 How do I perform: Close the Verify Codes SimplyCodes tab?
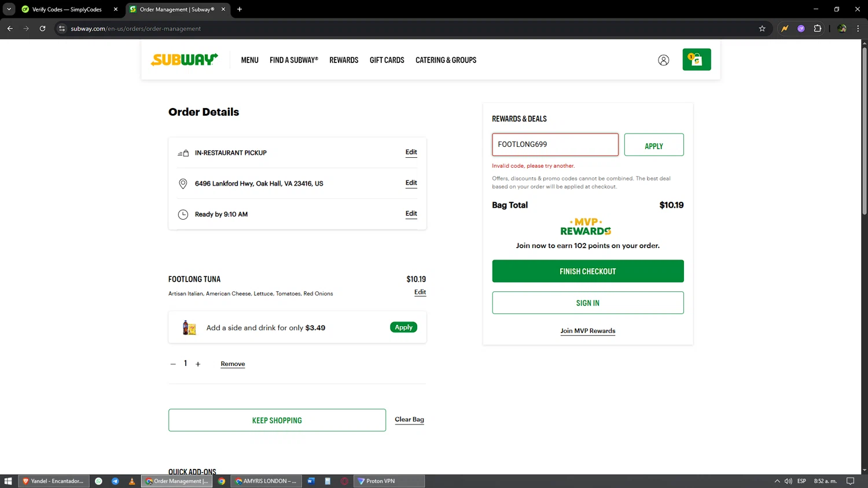[116, 9]
